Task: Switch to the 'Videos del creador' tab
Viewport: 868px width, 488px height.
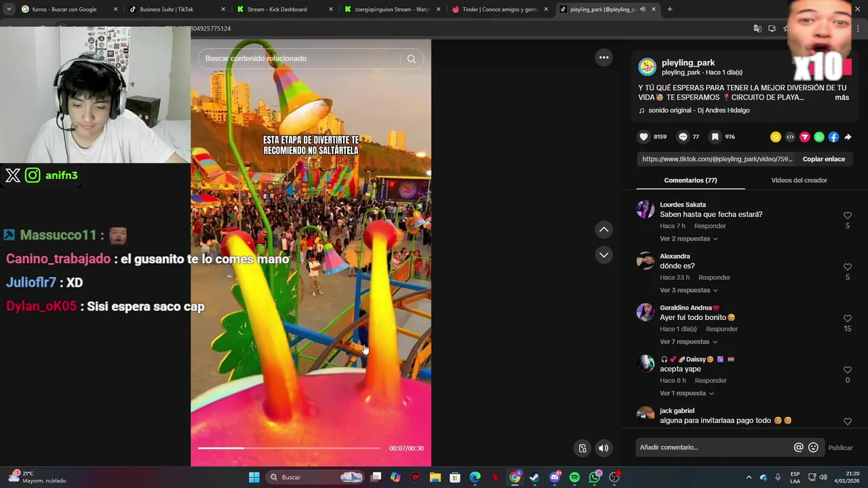Action: [x=799, y=180]
